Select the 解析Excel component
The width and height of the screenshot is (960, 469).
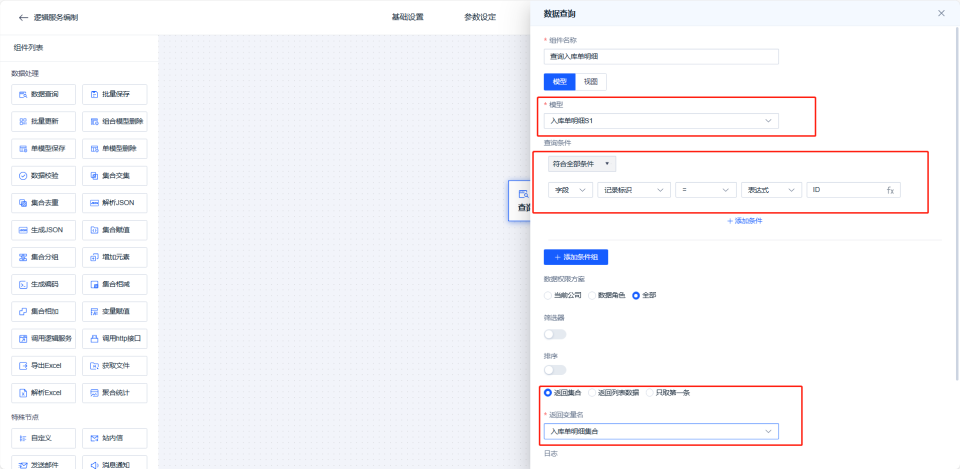[x=43, y=392]
